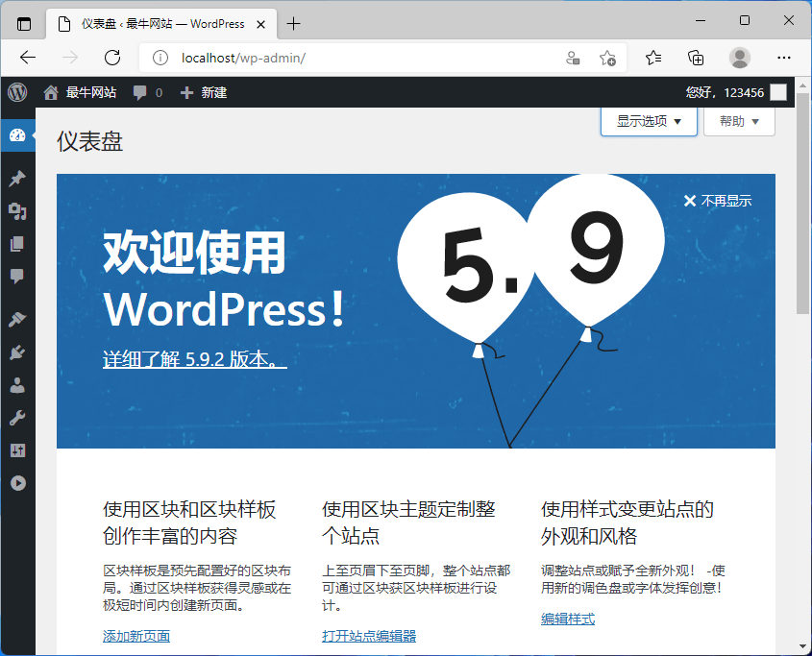Dismiss welcome panel via 不再显示
The width and height of the screenshot is (812, 656).
click(x=718, y=201)
